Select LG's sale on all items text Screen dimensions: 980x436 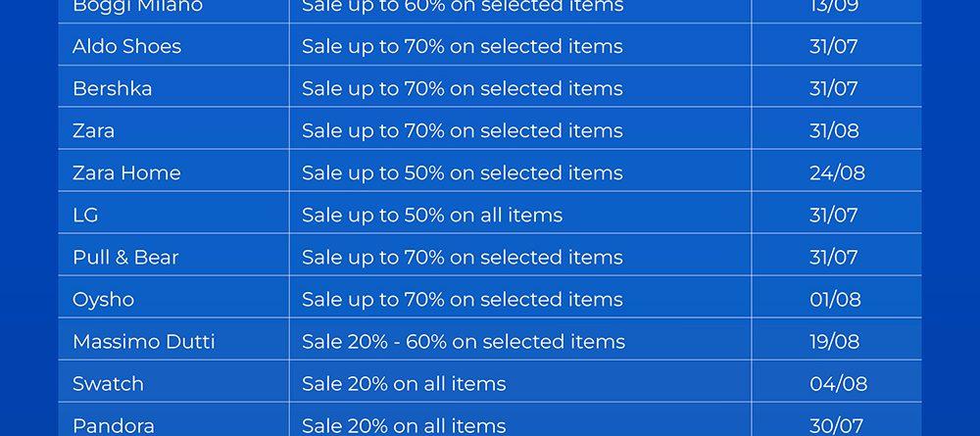[431, 215]
